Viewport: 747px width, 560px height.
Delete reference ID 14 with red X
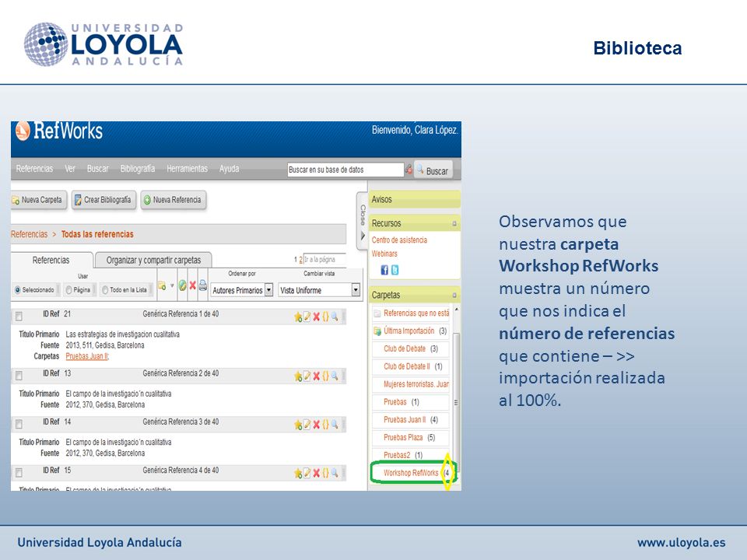(317, 425)
